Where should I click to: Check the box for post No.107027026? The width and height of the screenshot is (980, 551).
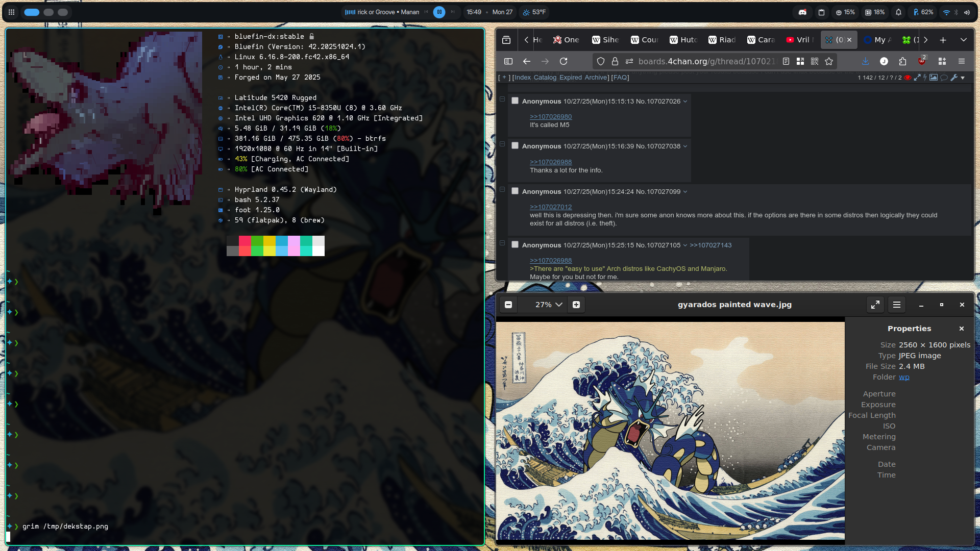coord(515,101)
